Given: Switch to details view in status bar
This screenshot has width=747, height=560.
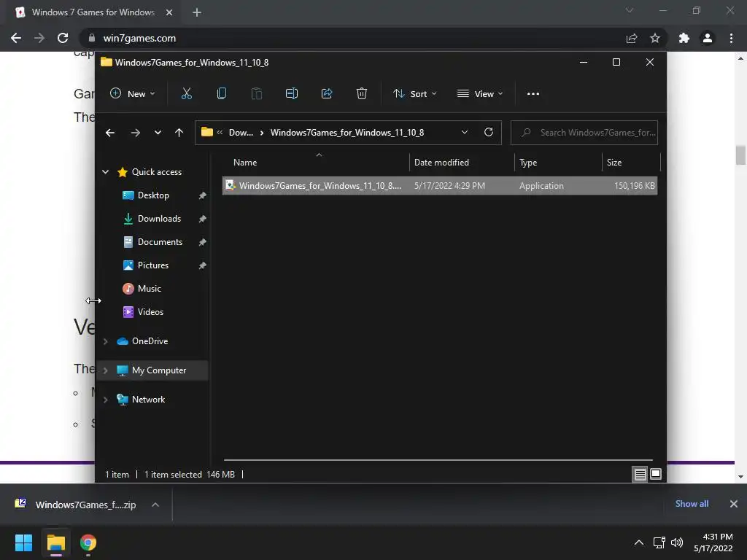Looking at the screenshot, I should coord(640,474).
